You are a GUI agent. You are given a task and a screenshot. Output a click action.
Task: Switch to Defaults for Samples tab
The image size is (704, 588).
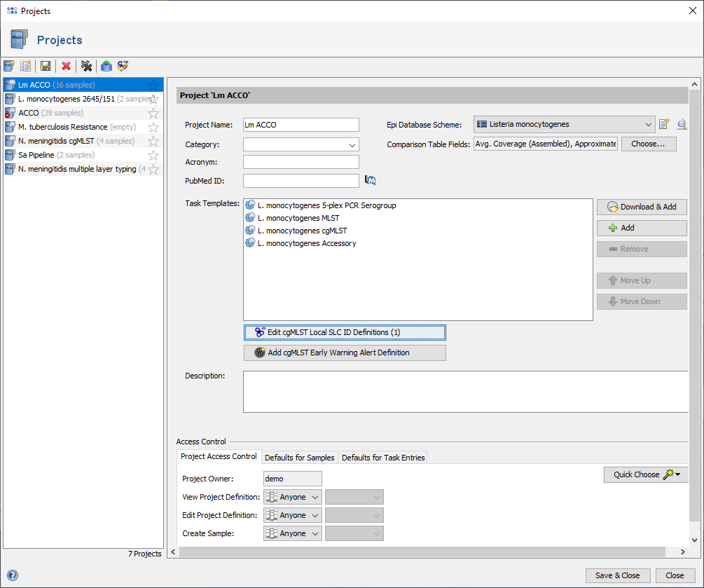(x=299, y=458)
